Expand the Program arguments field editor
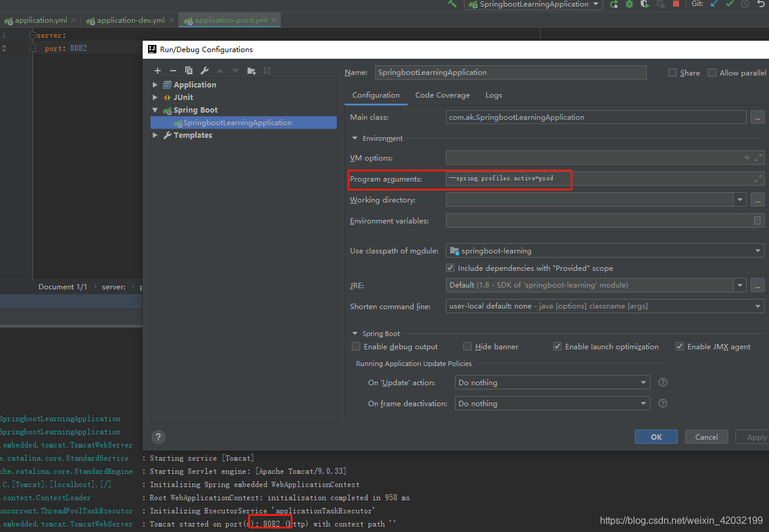The image size is (769, 532). pyautogui.click(x=758, y=179)
